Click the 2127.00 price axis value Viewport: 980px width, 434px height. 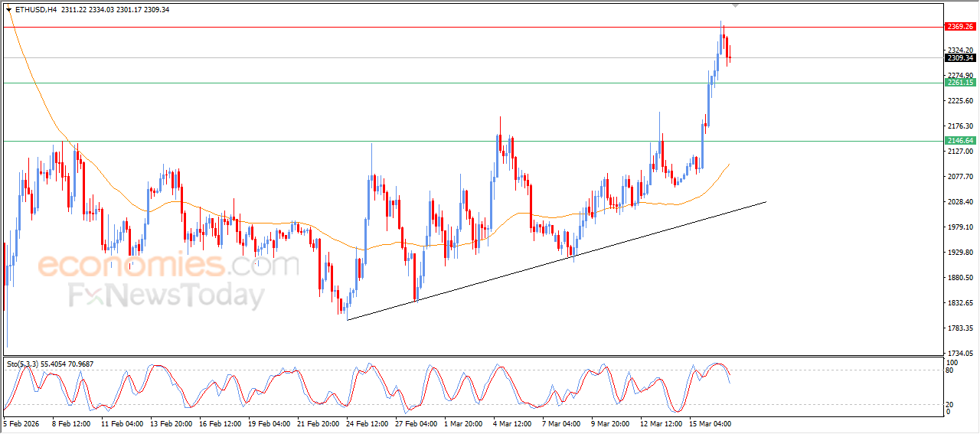[959, 151]
